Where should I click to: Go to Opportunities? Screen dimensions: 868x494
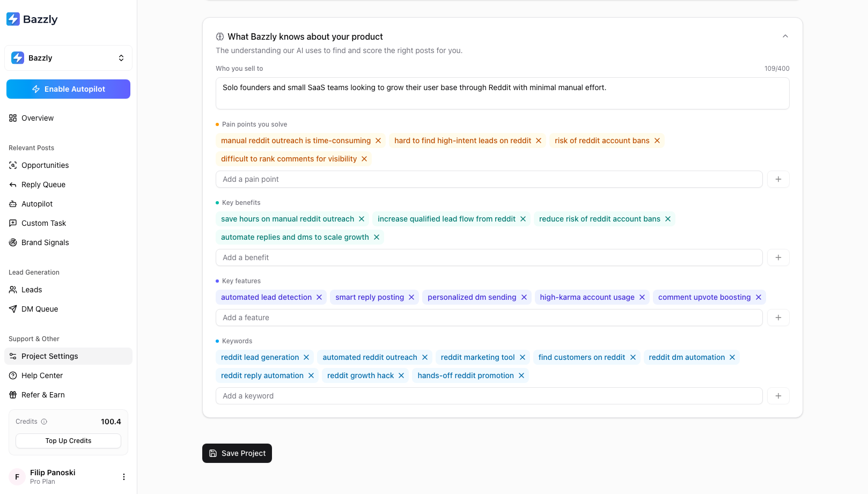(68, 165)
